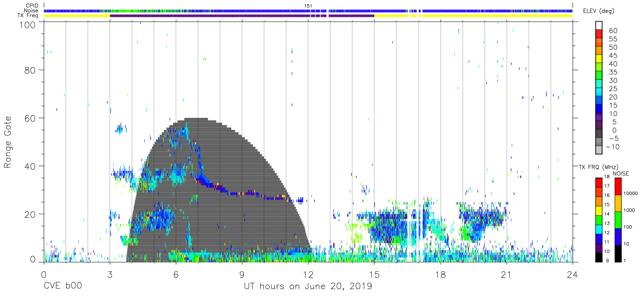Click the CPID value '151'
Viewport: 644px width, 297px height.
click(308, 6)
